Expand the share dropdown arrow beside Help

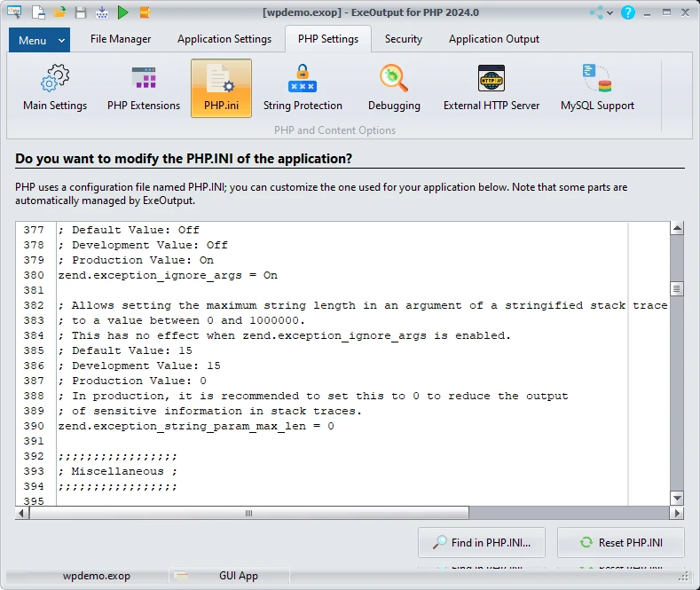pyautogui.click(x=611, y=12)
